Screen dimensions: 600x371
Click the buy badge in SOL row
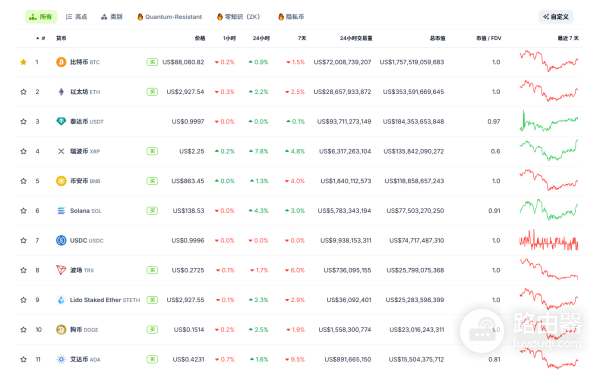click(x=152, y=211)
